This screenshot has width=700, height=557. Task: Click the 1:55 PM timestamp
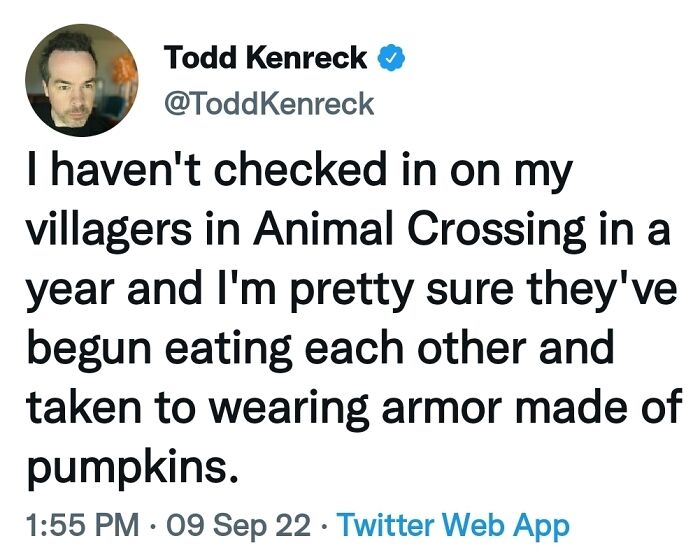coord(76,526)
